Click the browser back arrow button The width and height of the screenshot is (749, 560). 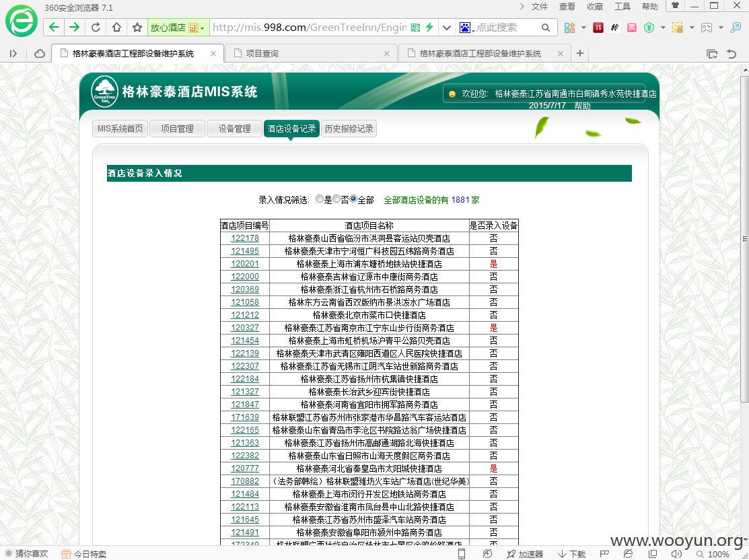(54, 27)
